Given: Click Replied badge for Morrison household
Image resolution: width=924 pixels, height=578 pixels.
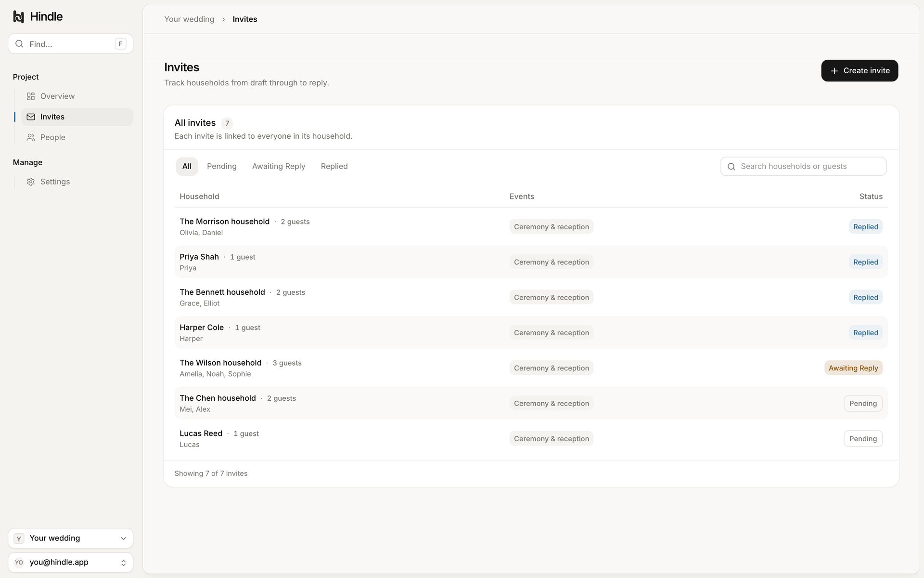Looking at the screenshot, I should pos(865,227).
